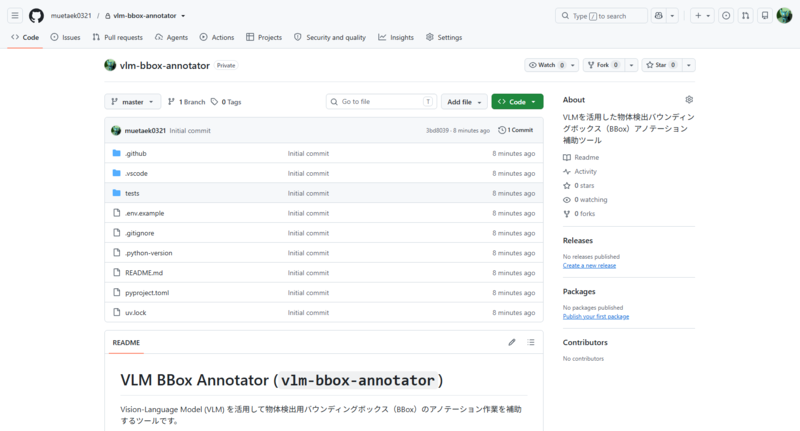Viewport: 800px width, 431px height.
Task: Open the Add file dropdown
Action: 464,102
